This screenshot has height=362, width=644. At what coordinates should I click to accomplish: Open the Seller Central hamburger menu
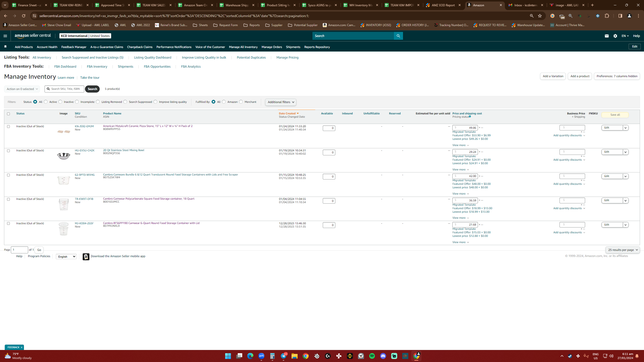[5, 36]
